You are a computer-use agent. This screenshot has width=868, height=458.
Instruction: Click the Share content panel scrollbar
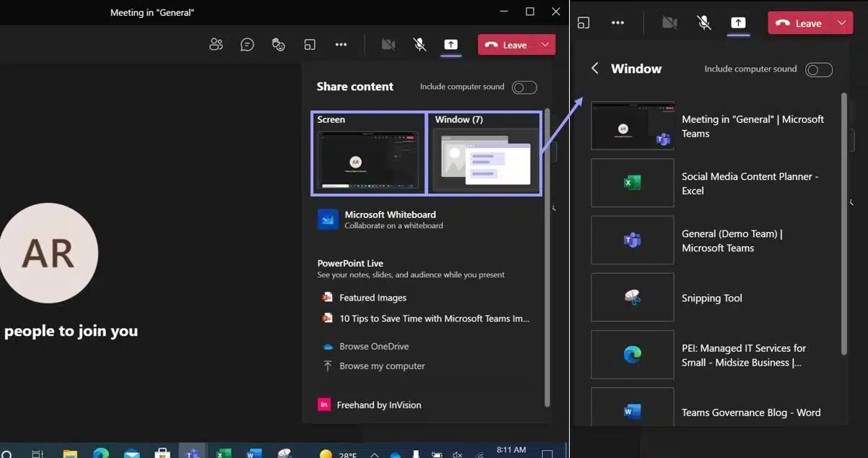[547, 256]
